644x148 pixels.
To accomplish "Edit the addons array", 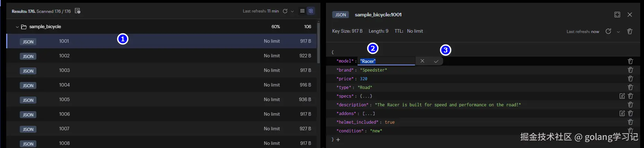I will point(622,113).
